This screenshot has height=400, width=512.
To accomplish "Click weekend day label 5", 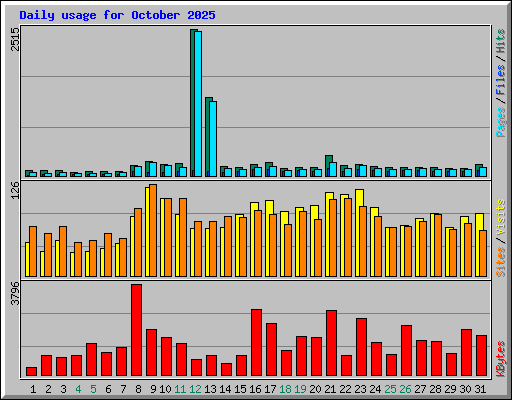I will point(93,389).
